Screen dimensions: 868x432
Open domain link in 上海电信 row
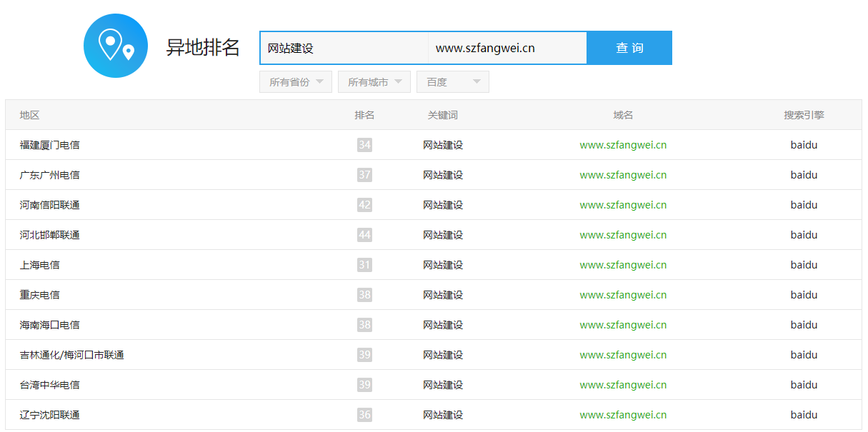coord(623,265)
